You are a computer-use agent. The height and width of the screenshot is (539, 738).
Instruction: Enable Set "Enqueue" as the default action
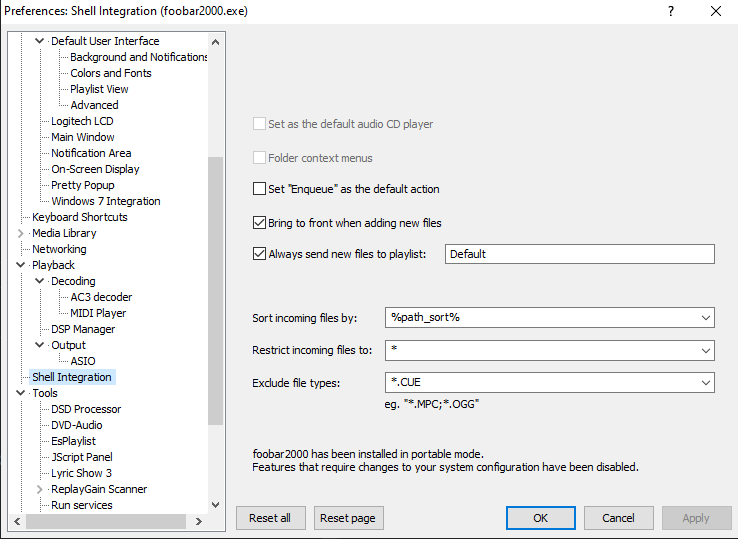260,189
